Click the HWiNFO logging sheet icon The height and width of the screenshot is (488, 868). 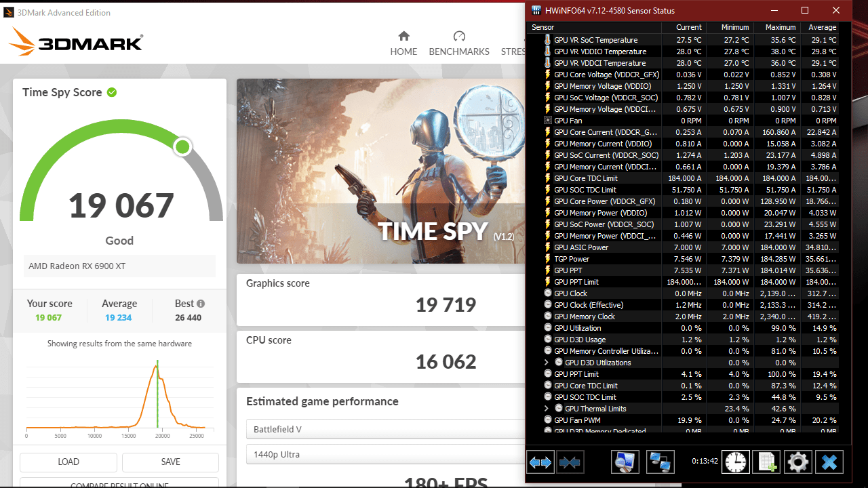click(x=767, y=462)
